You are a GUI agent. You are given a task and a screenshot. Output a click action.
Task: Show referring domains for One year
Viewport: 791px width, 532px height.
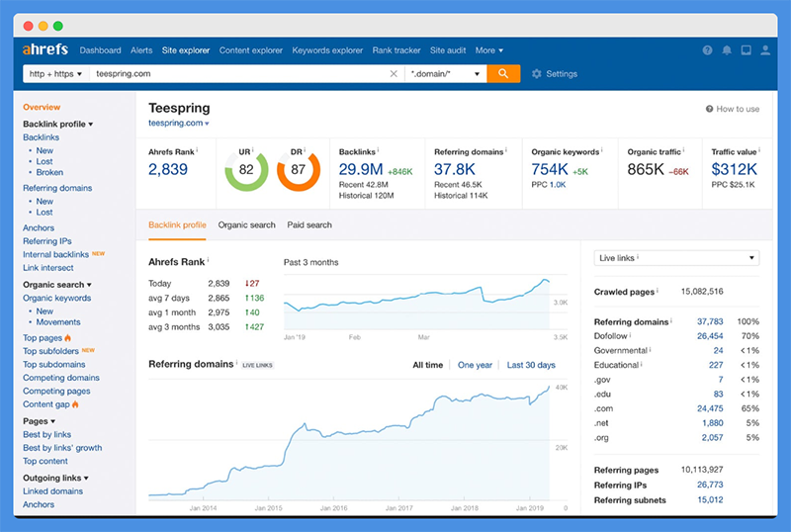(x=475, y=365)
